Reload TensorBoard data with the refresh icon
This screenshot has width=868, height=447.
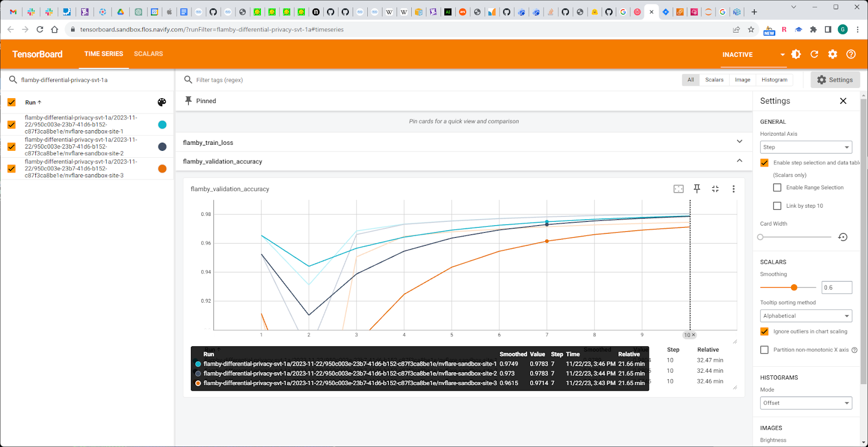point(814,54)
